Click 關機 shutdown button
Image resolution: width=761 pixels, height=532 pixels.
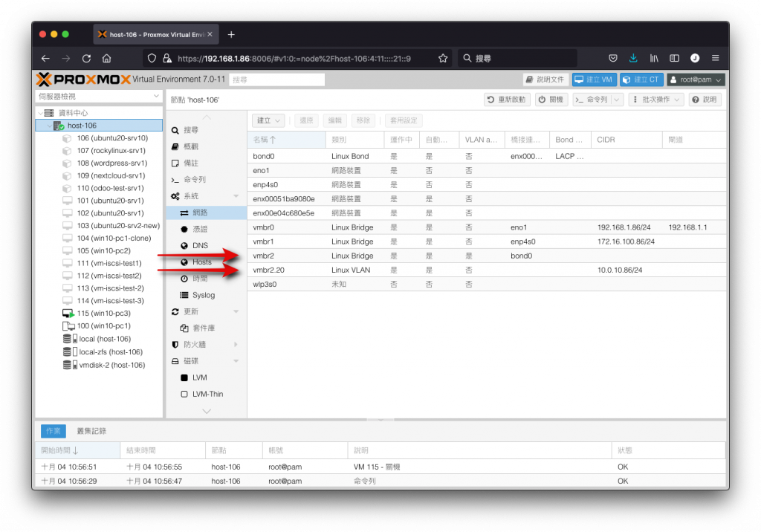pyautogui.click(x=552, y=100)
